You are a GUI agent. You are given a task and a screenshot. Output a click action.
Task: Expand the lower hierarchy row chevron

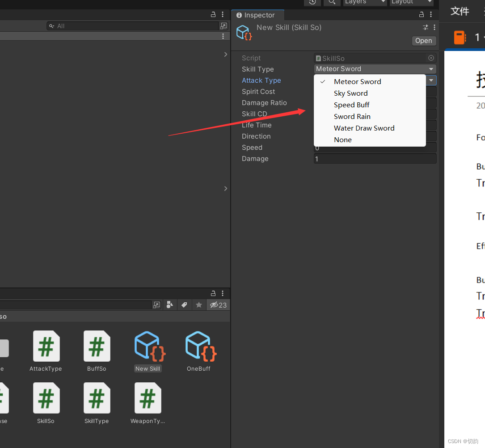point(225,188)
